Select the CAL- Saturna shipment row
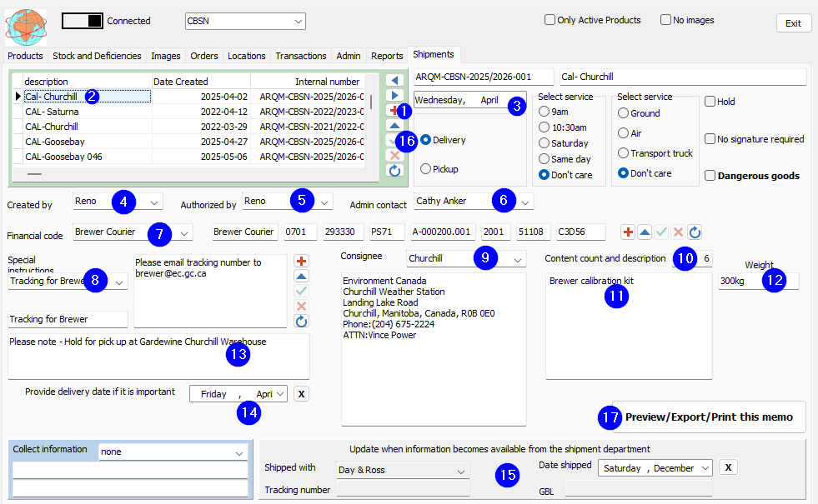The width and height of the screenshot is (818, 504). click(x=188, y=112)
